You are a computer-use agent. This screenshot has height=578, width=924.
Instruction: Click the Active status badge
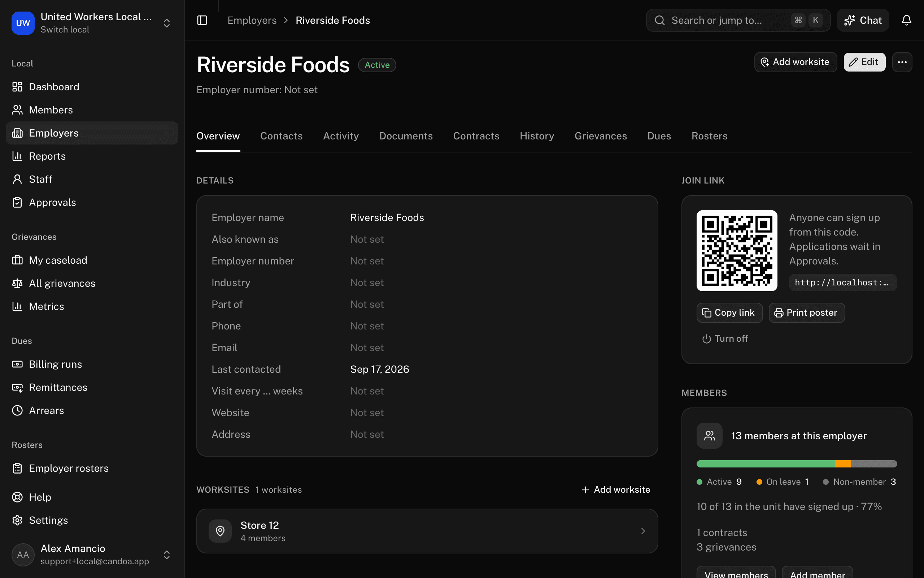pos(377,65)
